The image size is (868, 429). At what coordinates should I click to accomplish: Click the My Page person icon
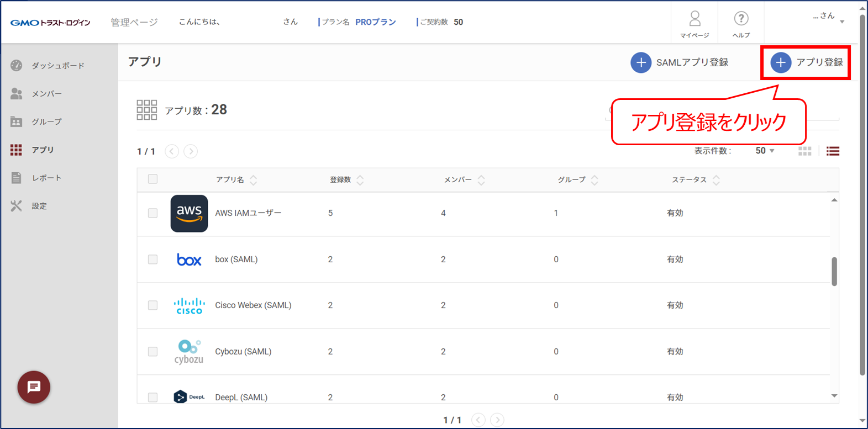click(x=695, y=19)
